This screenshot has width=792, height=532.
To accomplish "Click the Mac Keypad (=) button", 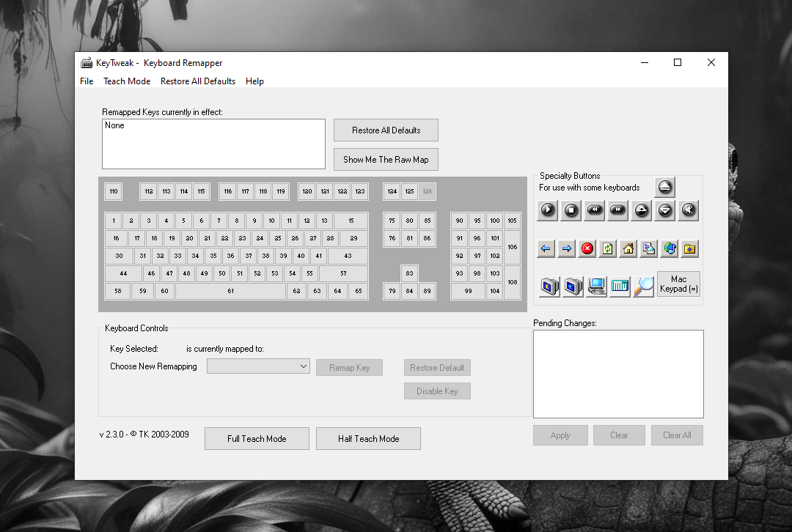I will (678, 284).
